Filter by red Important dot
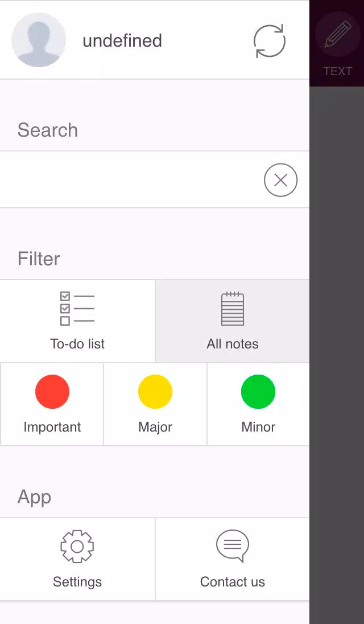This screenshot has height=624, width=364. pyautogui.click(x=52, y=392)
